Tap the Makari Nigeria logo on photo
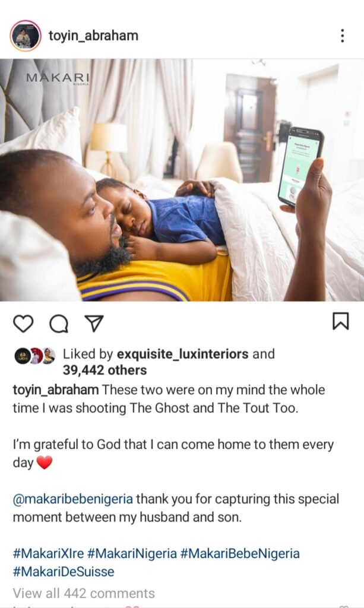 coord(58,78)
